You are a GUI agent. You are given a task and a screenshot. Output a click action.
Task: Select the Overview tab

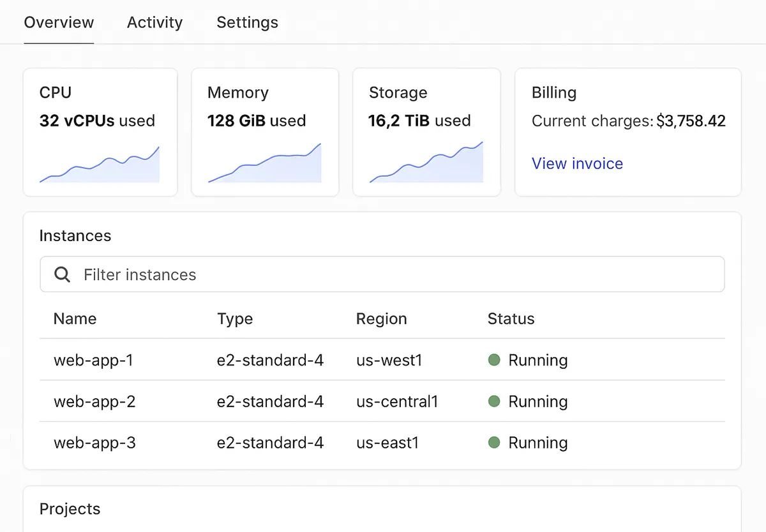coord(59,22)
